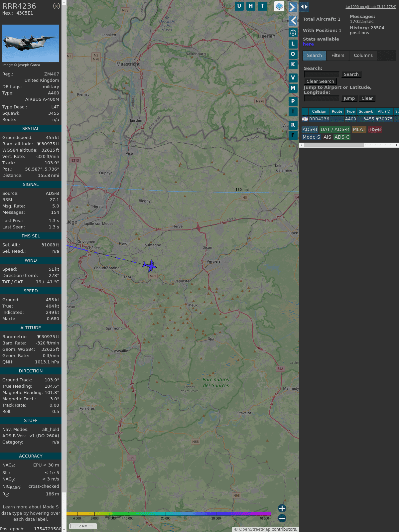Click the ADS-C legend label
The image size is (399, 532).
342,137
